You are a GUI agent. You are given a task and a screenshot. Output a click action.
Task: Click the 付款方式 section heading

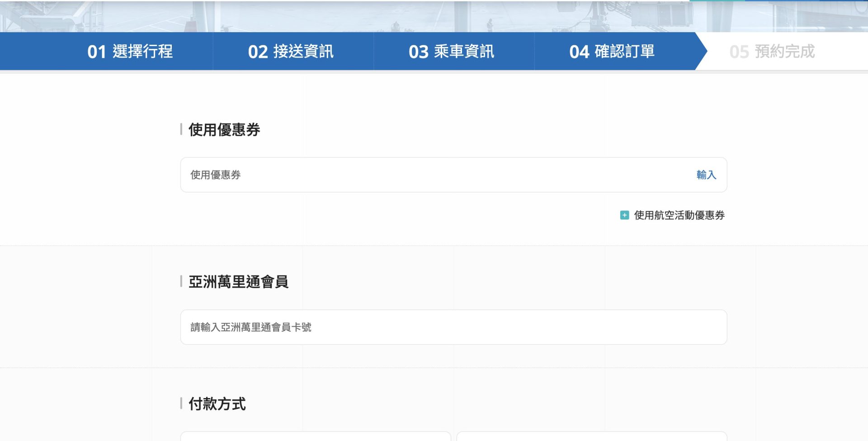(217, 403)
